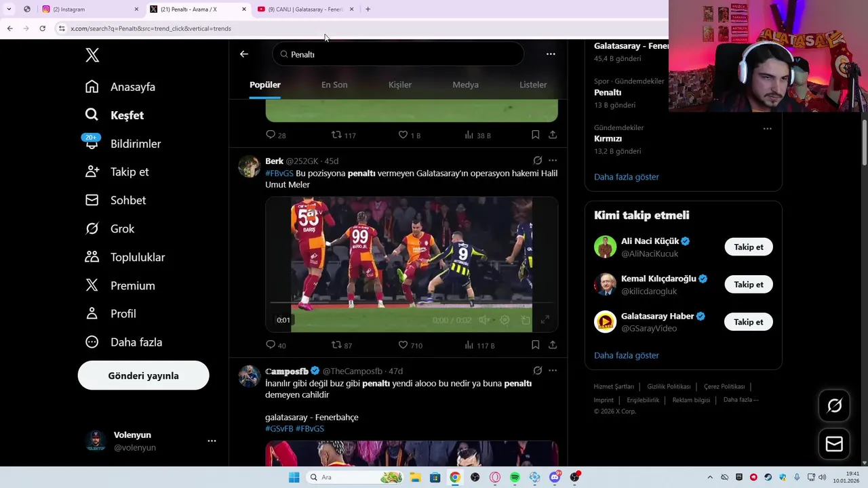Open Premium in the sidebar
The height and width of the screenshot is (488, 868).
click(x=120, y=286)
